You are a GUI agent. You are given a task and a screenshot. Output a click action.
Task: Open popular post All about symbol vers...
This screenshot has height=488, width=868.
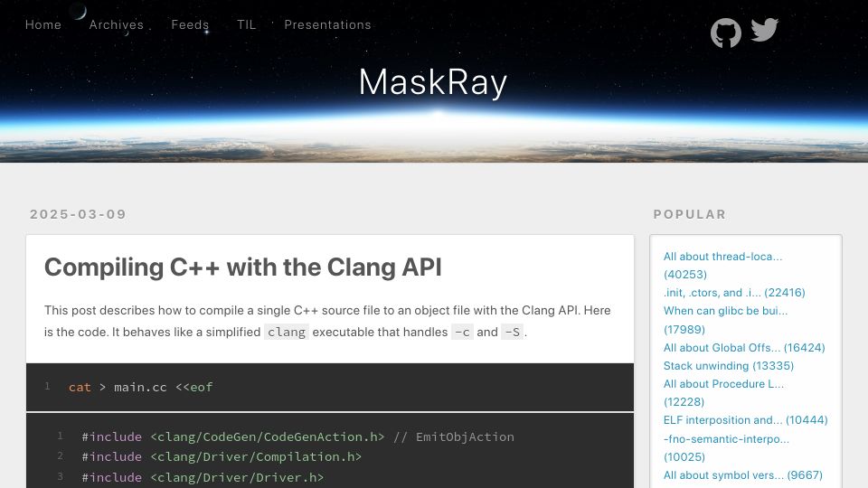click(x=743, y=475)
